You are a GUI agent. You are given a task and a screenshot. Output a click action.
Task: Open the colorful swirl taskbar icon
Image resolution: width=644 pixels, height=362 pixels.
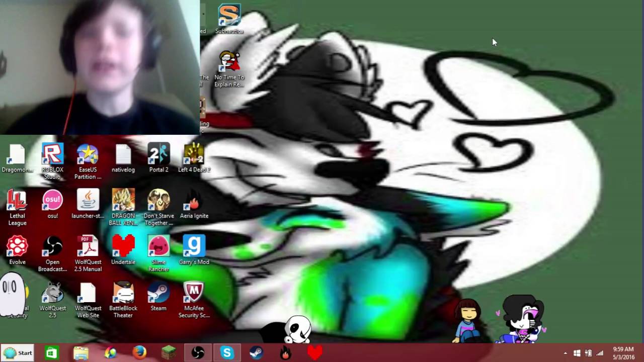click(110, 353)
